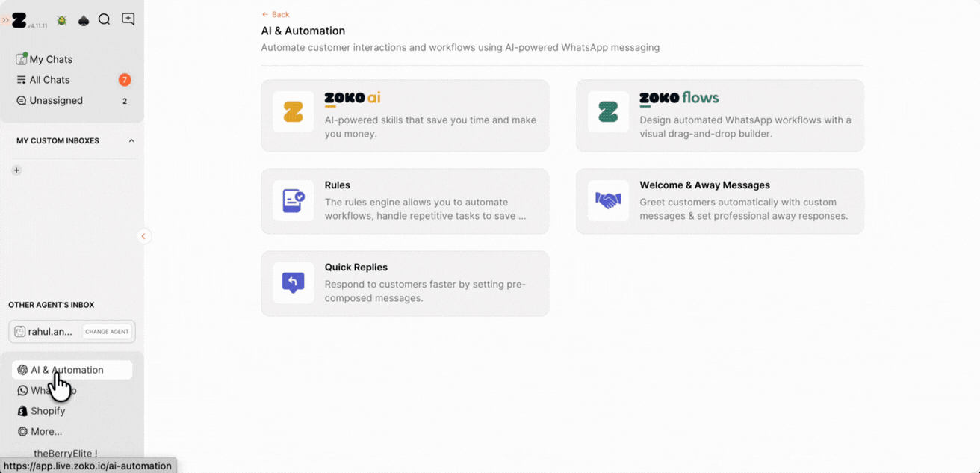Go back using the Back link
980x473 pixels.
(276, 14)
